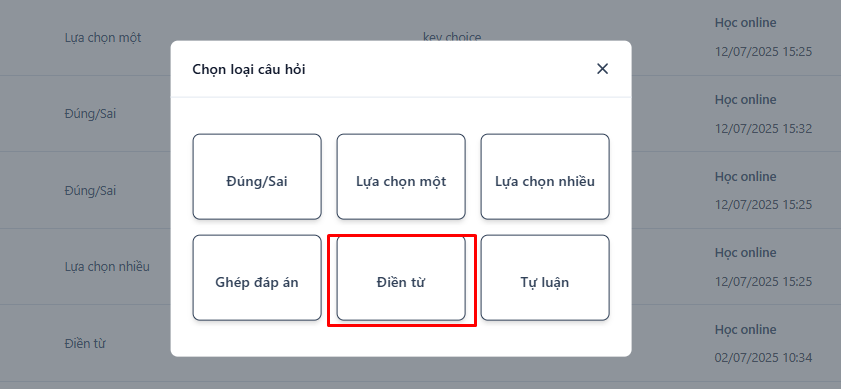The width and height of the screenshot is (841, 389).
Task: Pick the Lựa chọn nhiều question type card
Action: [x=545, y=177]
